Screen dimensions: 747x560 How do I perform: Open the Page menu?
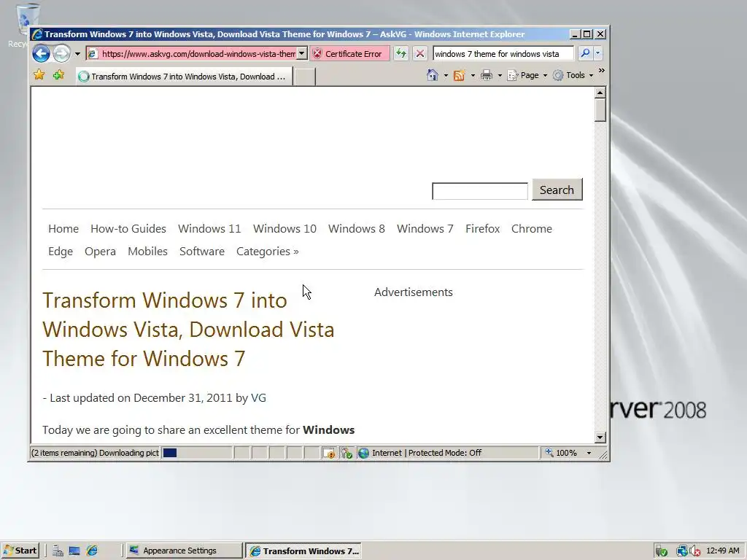[527, 75]
